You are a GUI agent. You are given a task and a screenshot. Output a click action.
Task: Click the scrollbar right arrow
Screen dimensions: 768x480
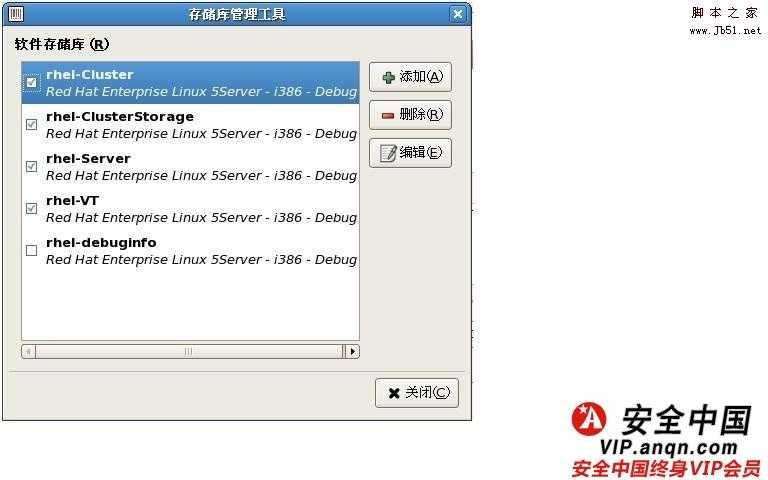pos(353,351)
